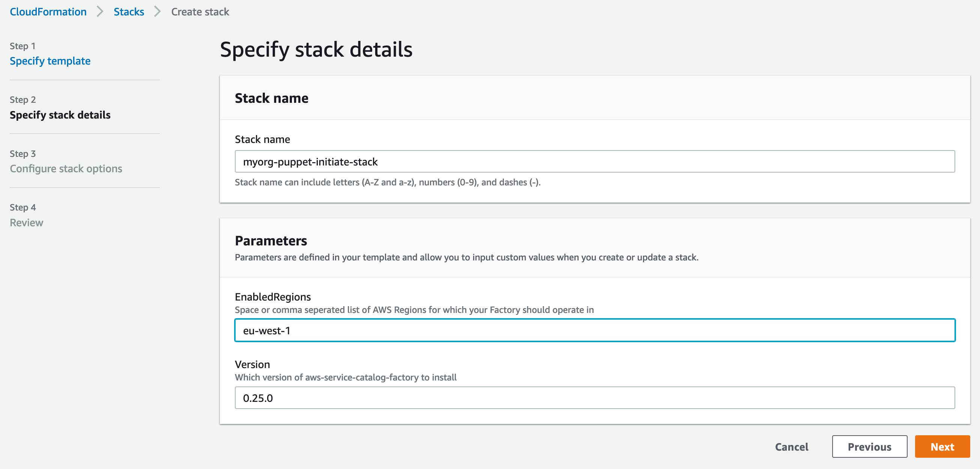Click into the EnabledRegions text field
Image resolution: width=980 pixels, height=469 pixels.
[595, 331]
